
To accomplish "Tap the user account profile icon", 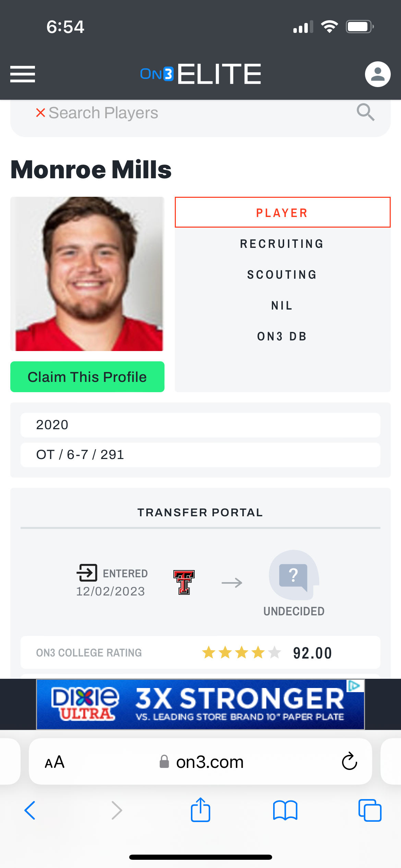I will pyautogui.click(x=378, y=74).
